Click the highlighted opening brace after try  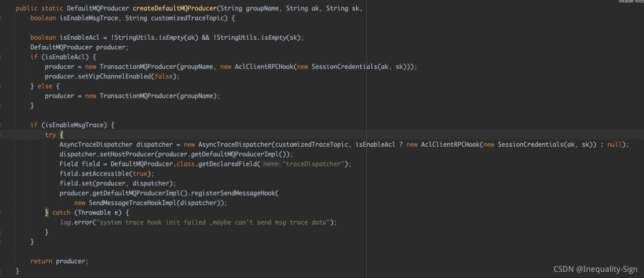[x=61, y=135]
